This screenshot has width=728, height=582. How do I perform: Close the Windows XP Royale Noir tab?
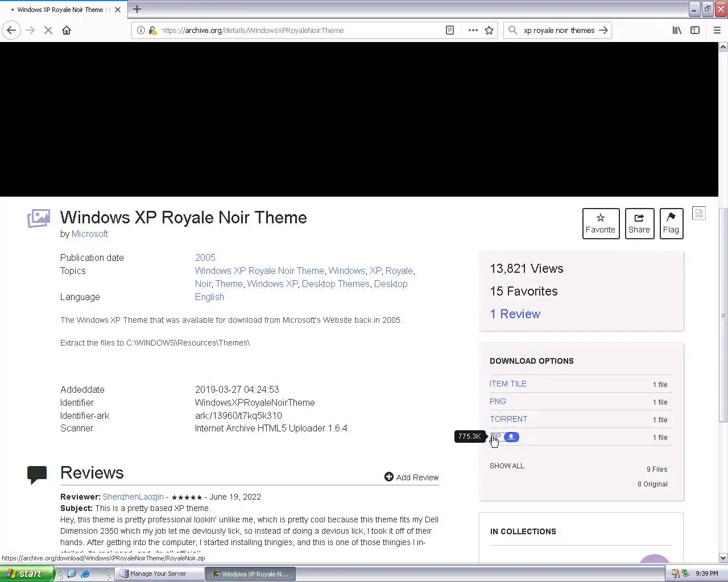[x=118, y=10]
